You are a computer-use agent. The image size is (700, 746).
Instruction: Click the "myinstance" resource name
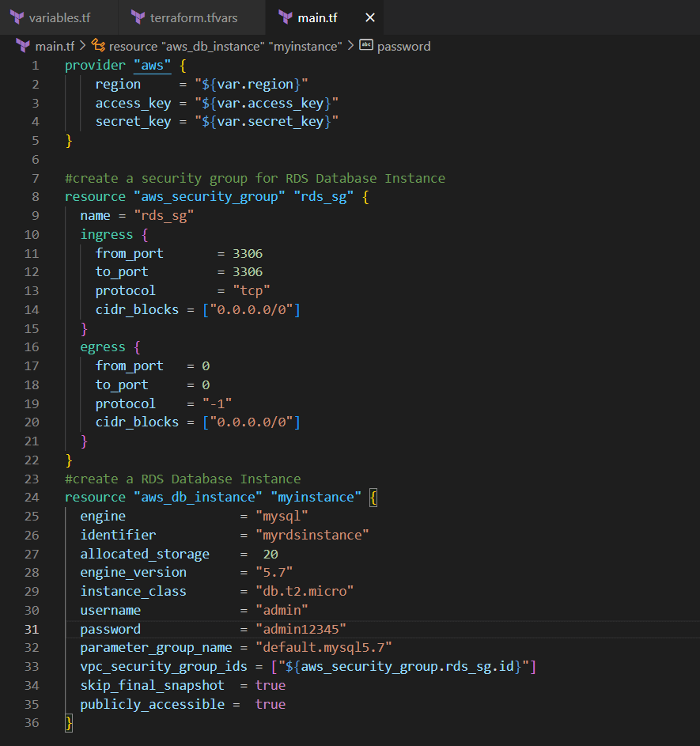pos(316,497)
